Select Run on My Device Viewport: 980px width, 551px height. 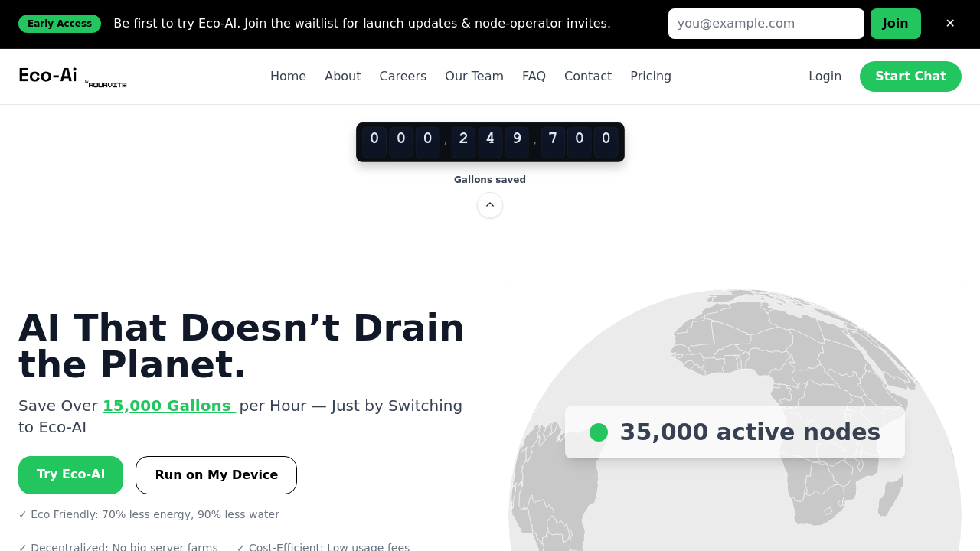(x=216, y=475)
